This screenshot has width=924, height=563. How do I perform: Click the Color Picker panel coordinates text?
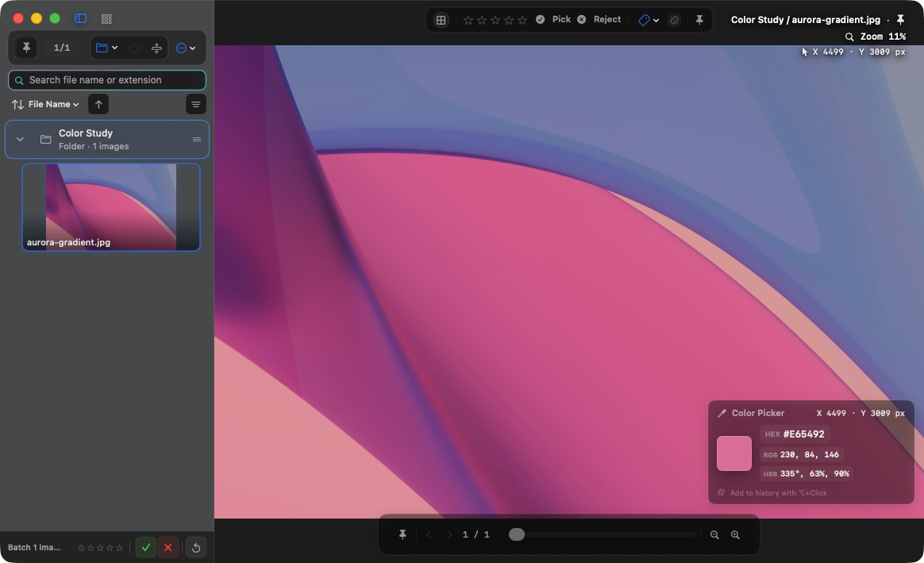coord(860,413)
